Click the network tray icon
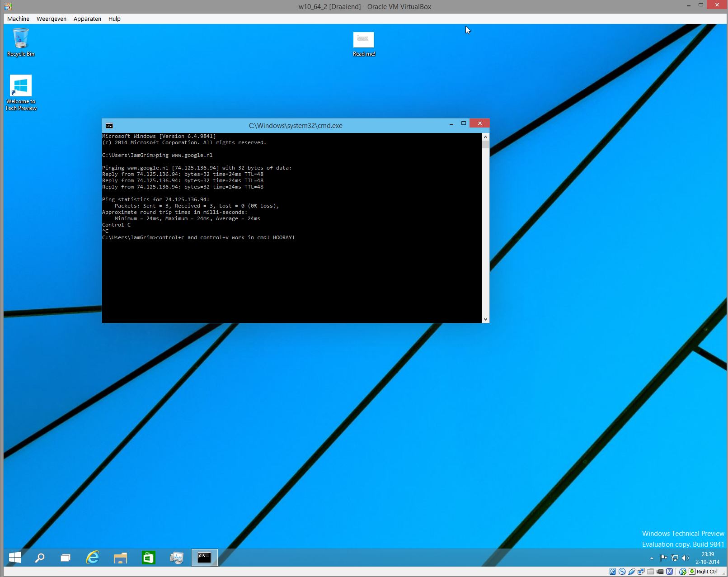The height and width of the screenshot is (577, 728). (x=675, y=558)
